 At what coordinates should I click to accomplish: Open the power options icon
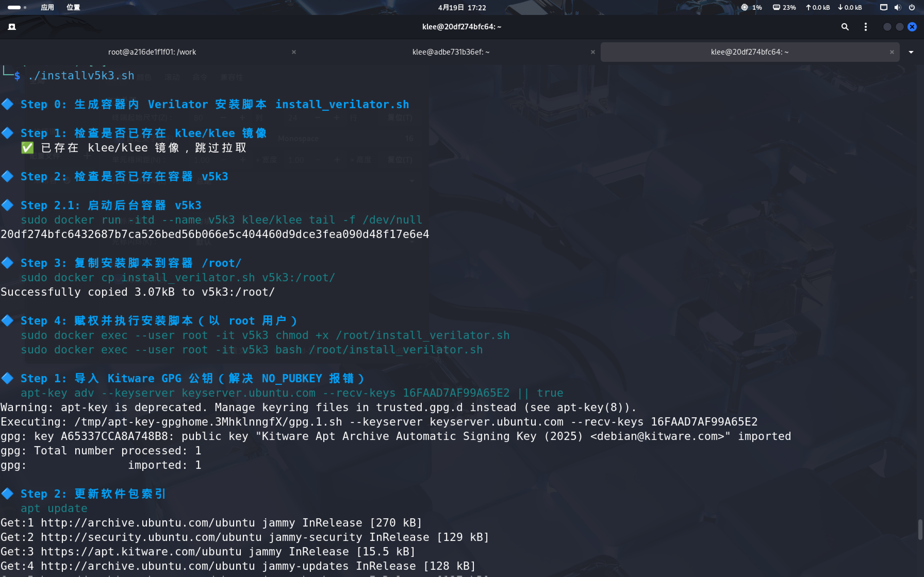pos(912,7)
